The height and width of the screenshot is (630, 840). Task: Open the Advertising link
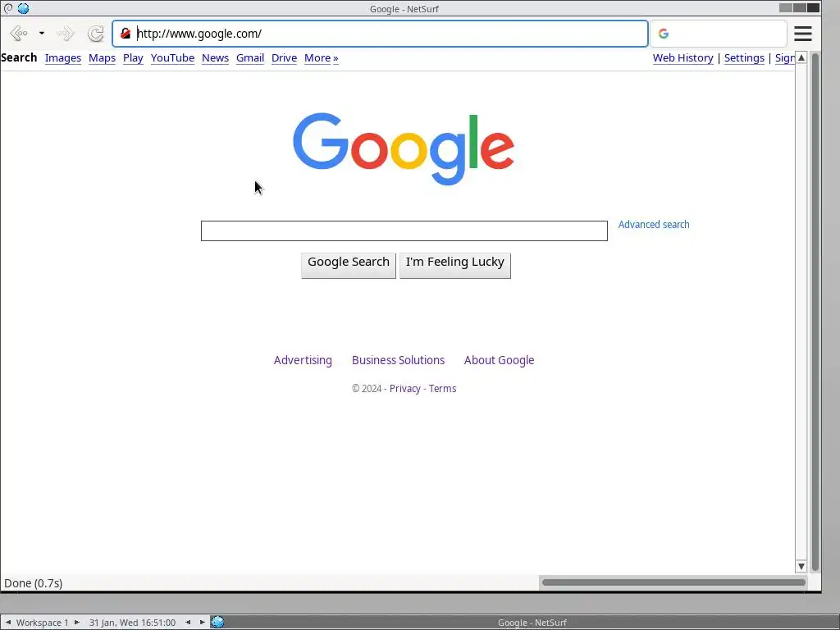click(303, 360)
